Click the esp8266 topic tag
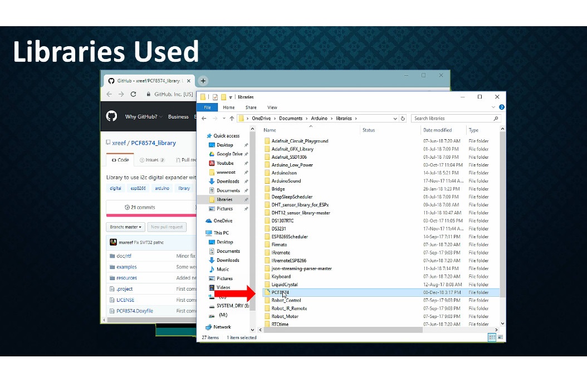Viewport: 587px width, 392px height. coord(138,188)
